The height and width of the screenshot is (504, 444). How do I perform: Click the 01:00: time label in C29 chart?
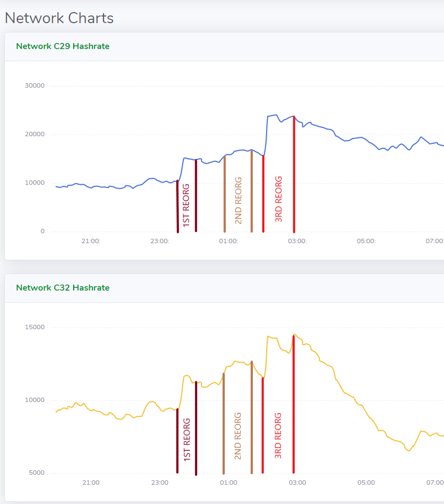(228, 241)
